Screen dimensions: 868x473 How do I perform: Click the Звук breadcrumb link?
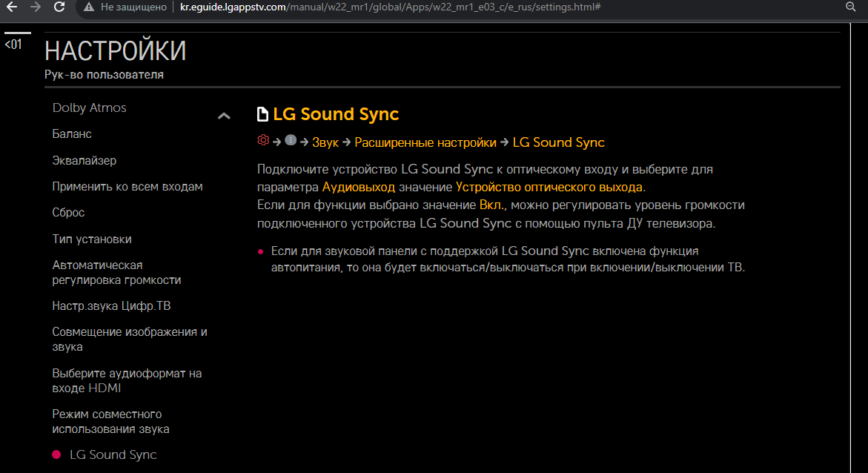[325, 142]
